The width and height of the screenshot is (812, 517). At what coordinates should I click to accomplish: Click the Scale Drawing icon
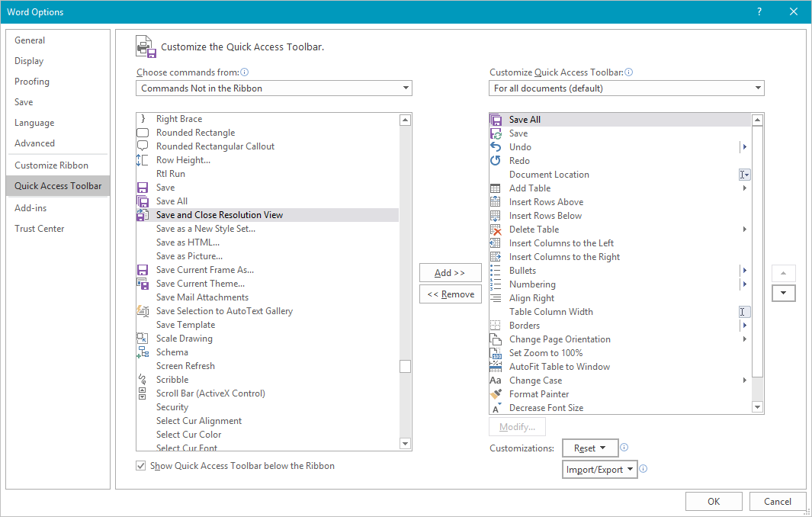[143, 339]
